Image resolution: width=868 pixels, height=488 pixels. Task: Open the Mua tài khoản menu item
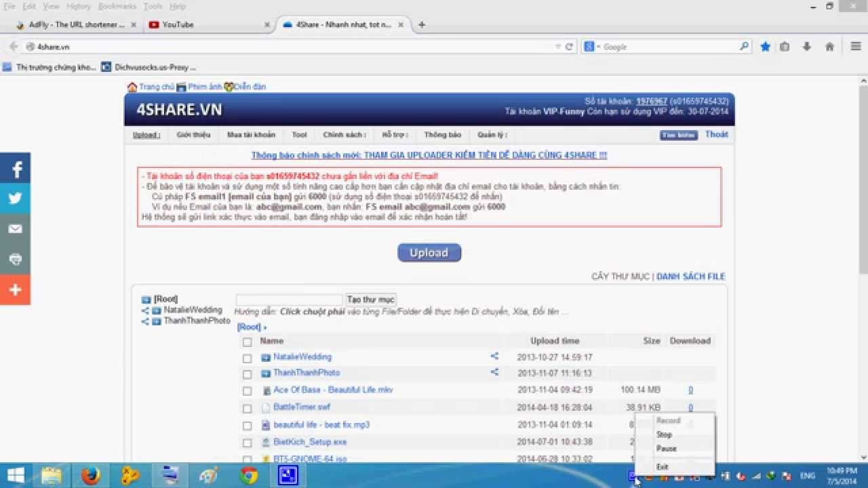pyautogui.click(x=251, y=135)
